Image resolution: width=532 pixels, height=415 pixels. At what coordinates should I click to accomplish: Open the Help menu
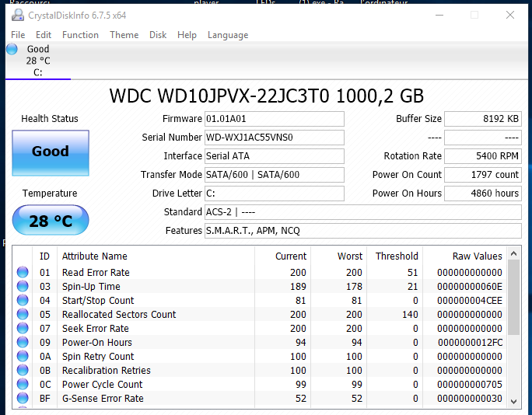tap(187, 35)
